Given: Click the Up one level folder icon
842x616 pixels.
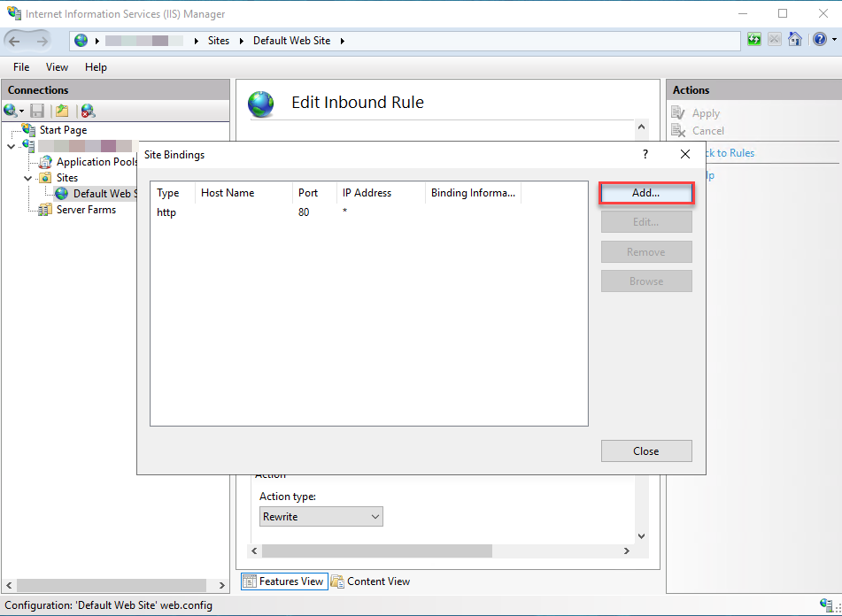Looking at the screenshot, I should pyautogui.click(x=62, y=111).
